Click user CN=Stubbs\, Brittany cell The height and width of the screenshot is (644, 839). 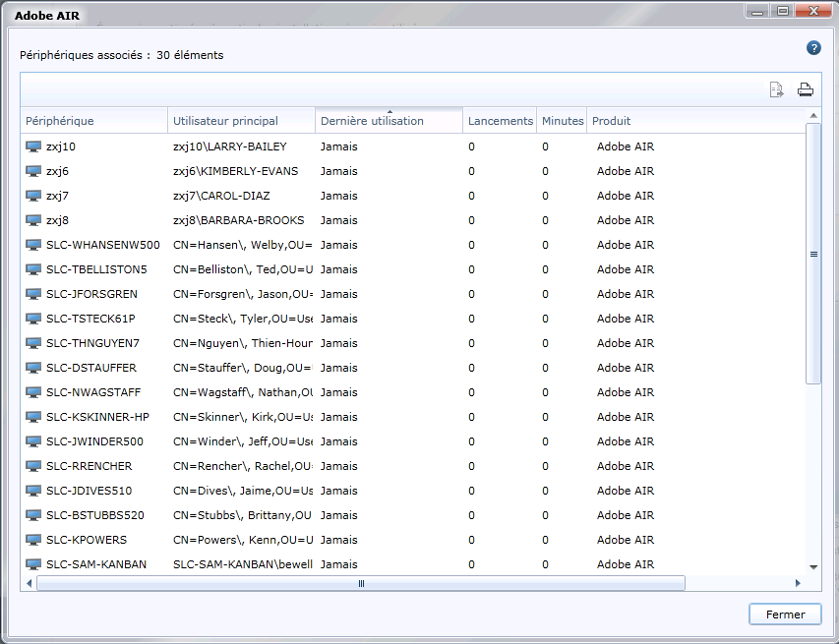point(243,515)
